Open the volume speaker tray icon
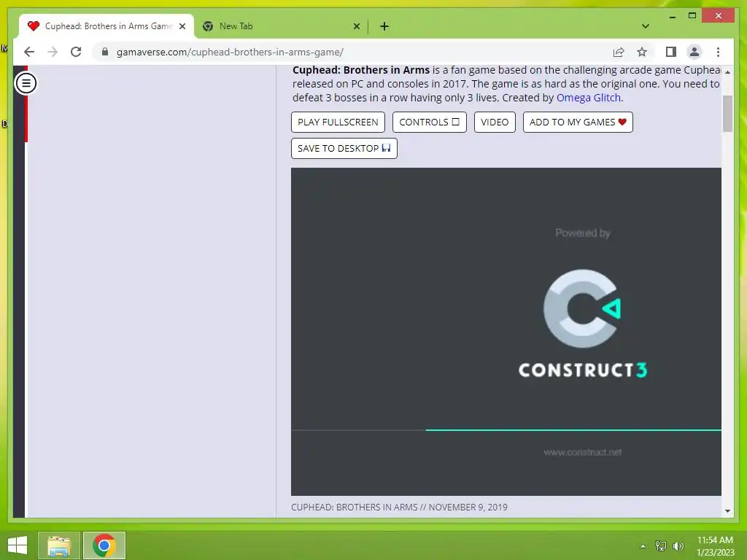The width and height of the screenshot is (747, 560). tap(678, 546)
